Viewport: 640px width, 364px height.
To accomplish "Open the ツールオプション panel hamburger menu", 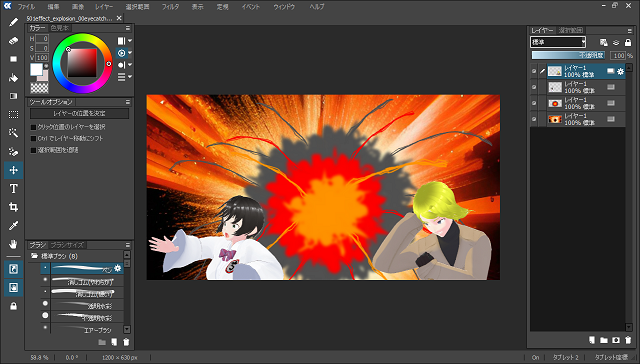I will click(128, 102).
